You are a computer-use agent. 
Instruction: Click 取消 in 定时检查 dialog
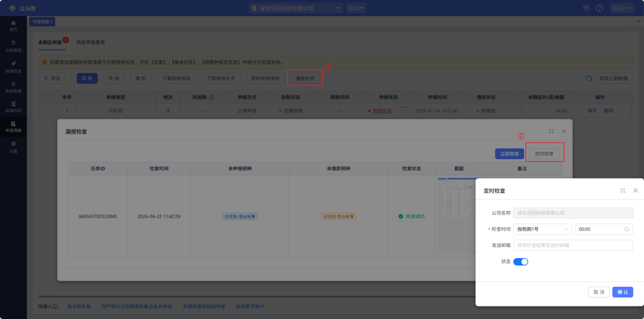pyautogui.click(x=599, y=292)
